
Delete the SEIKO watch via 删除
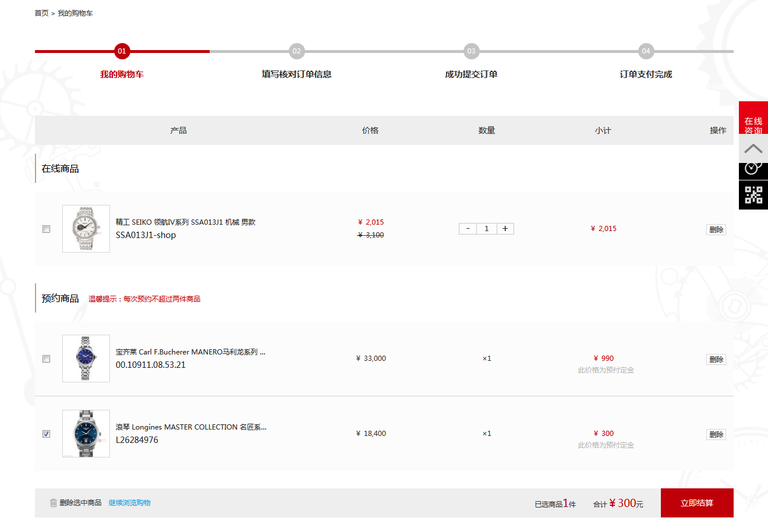(716, 230)
